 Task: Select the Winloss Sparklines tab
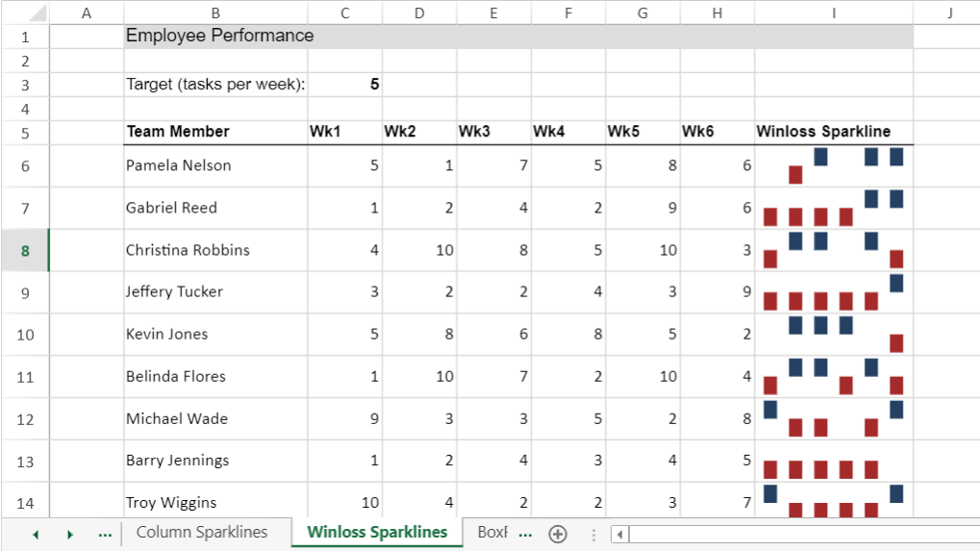tap(377, 533)
